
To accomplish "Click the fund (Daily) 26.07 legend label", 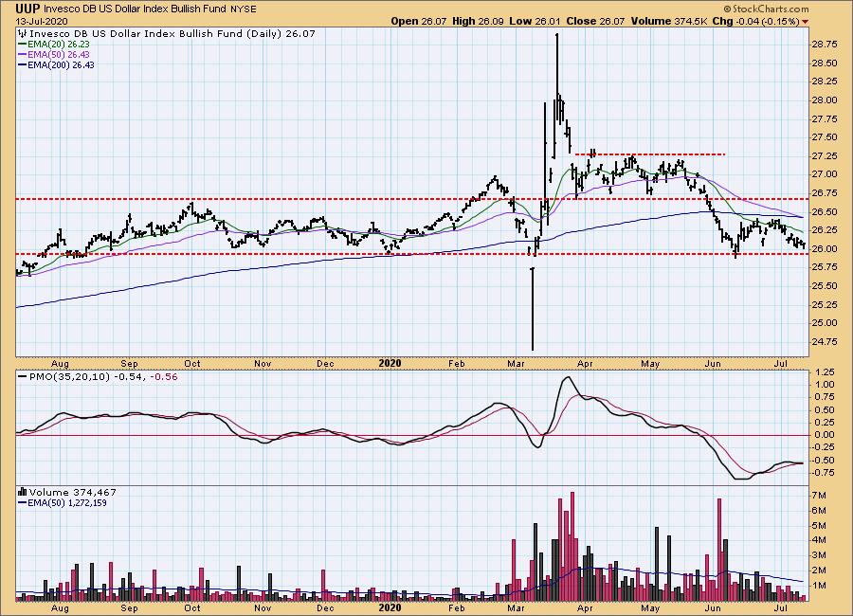I will point(172,34).
